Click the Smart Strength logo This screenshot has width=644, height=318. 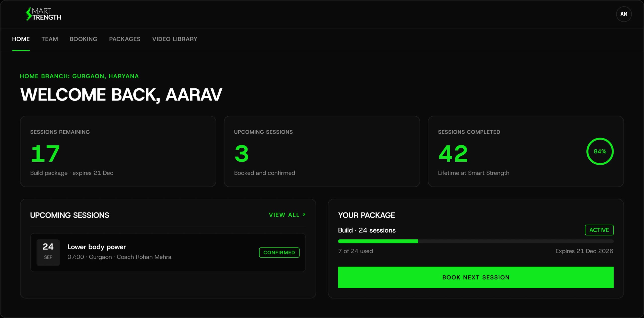44,14
